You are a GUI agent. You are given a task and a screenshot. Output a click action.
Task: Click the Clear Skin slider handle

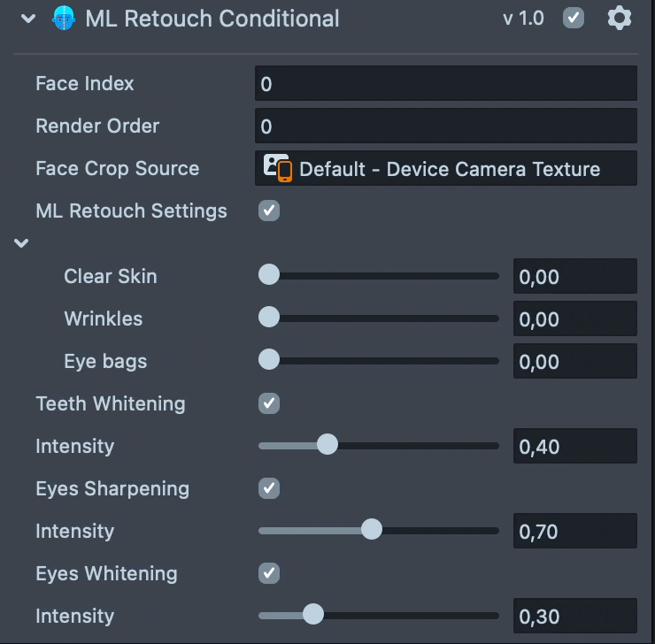click(269, 276)
